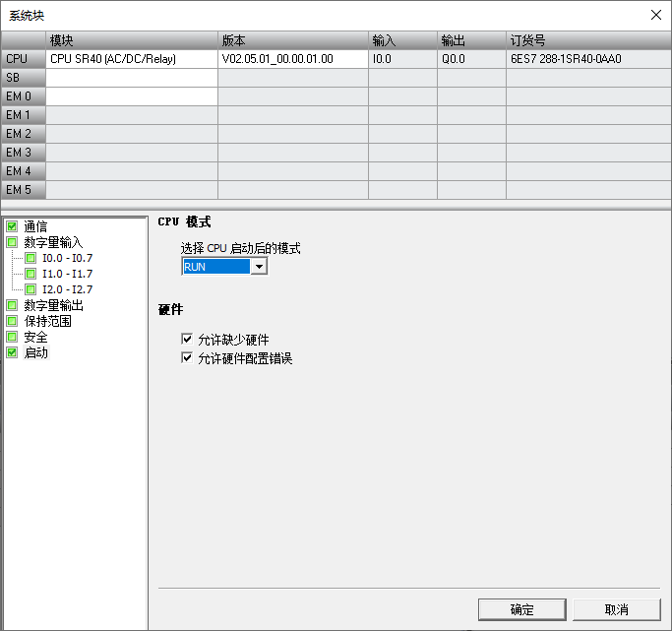Click the 输入 column header

[x=402, y=40]
